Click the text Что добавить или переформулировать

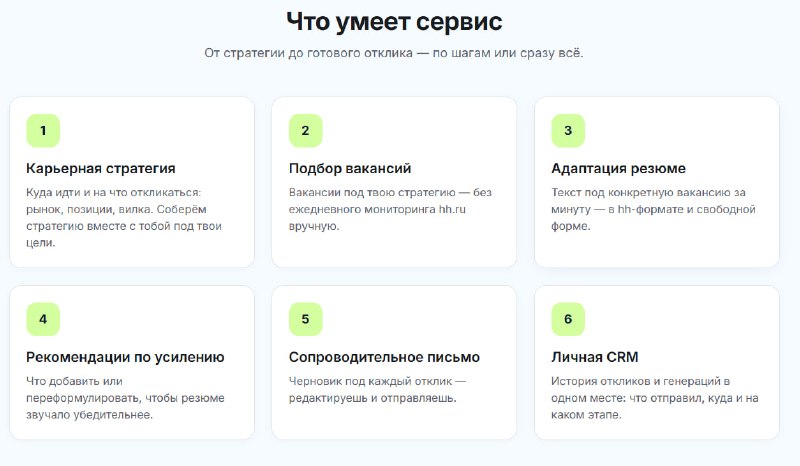pos(125,398)
